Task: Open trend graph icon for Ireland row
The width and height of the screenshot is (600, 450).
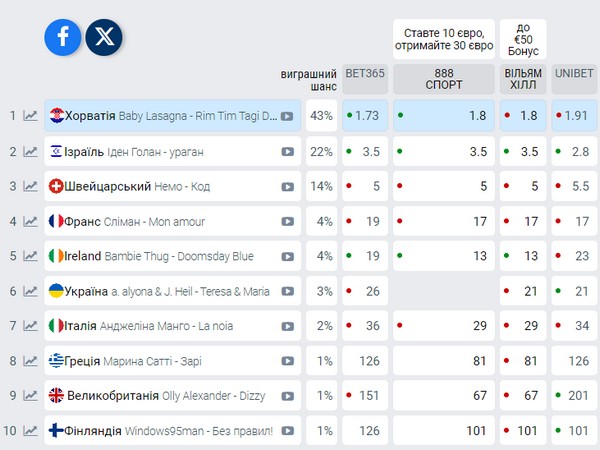Action: coord(30,256)
